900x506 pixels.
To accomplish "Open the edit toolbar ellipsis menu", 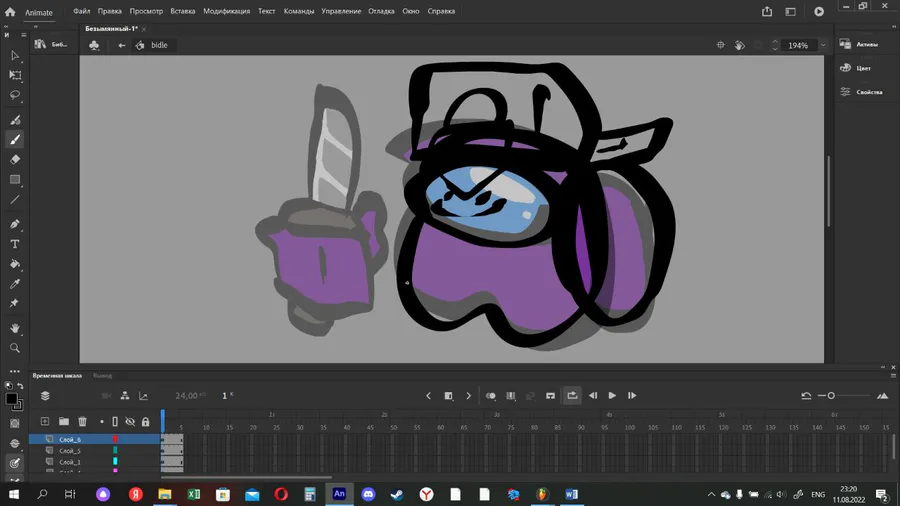I will (x=15, y=371).
